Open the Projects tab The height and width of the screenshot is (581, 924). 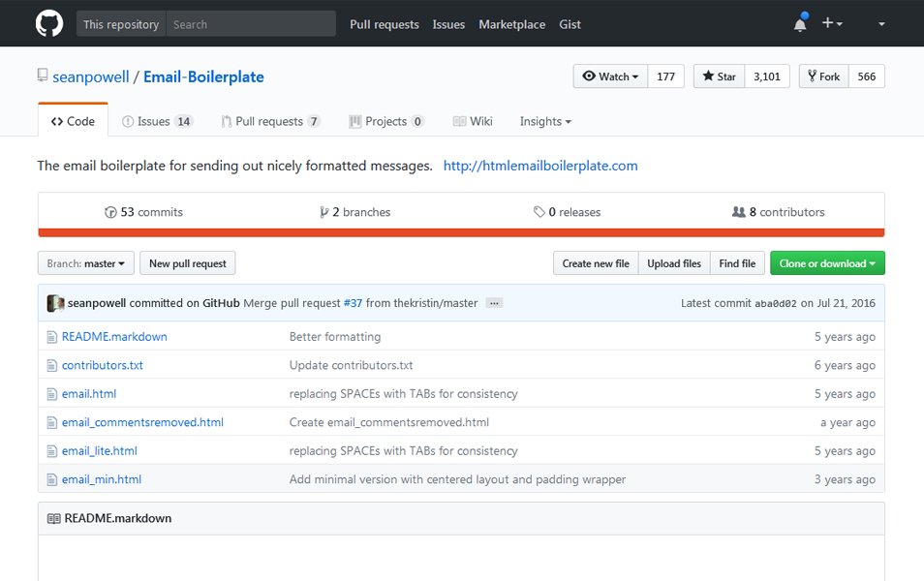click(x=386, y=121)
